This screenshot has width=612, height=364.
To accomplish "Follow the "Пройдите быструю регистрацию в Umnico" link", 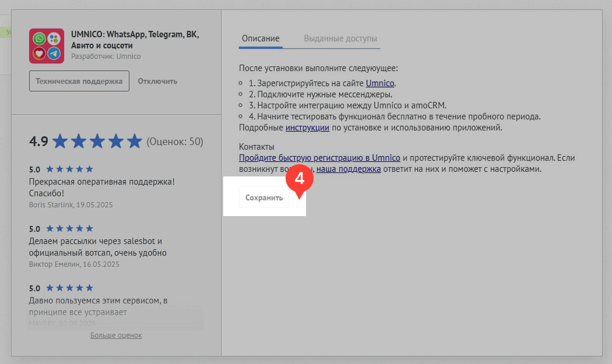I will coord(319,157).
